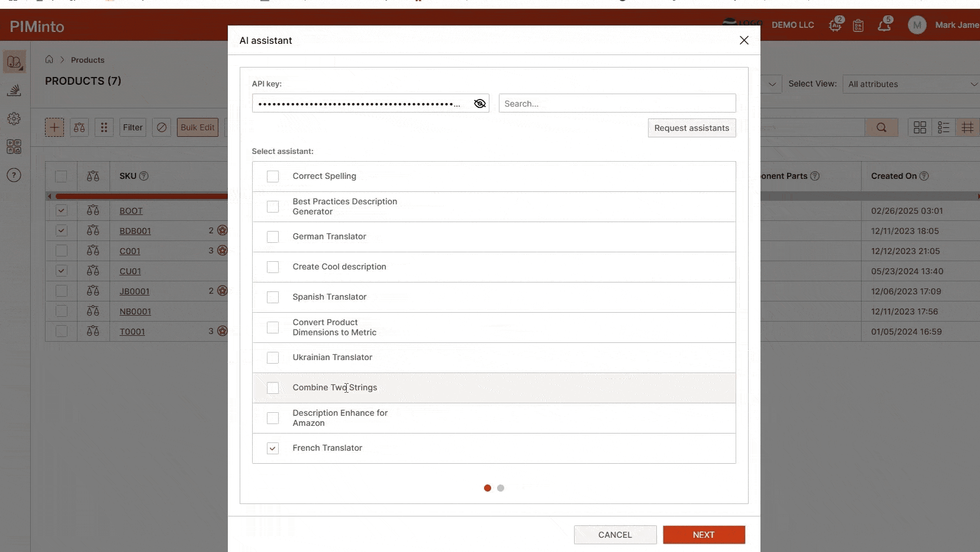
Task: Open the T0001 SKU link
Action: tap(132, 332)
